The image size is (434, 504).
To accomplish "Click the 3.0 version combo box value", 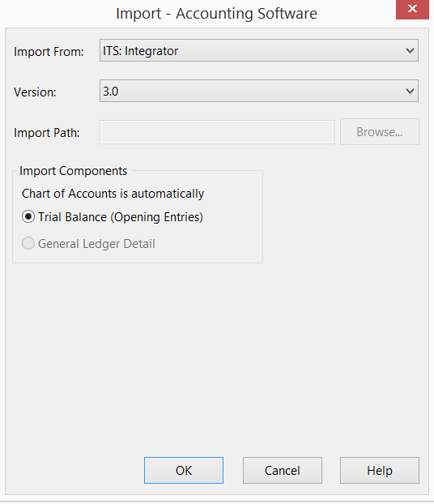I will [x=110, y=92].
